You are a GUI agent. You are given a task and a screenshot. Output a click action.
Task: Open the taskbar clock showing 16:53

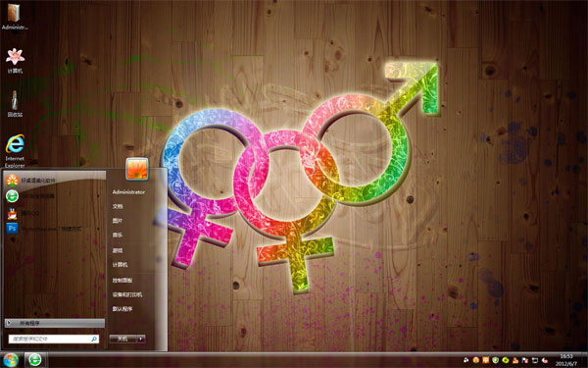tap(566, 360)
